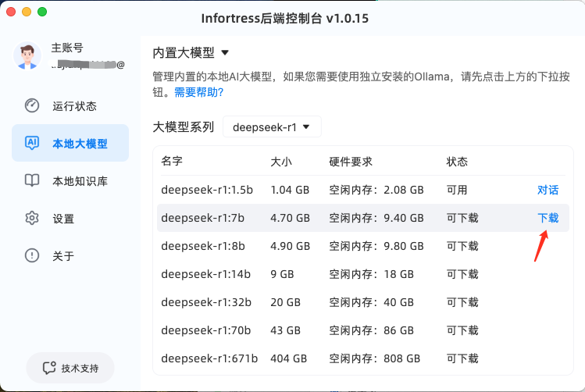Open the deepseek-r1 model series dropdown
Screen dimensions: 585x392
click(272, 127)
